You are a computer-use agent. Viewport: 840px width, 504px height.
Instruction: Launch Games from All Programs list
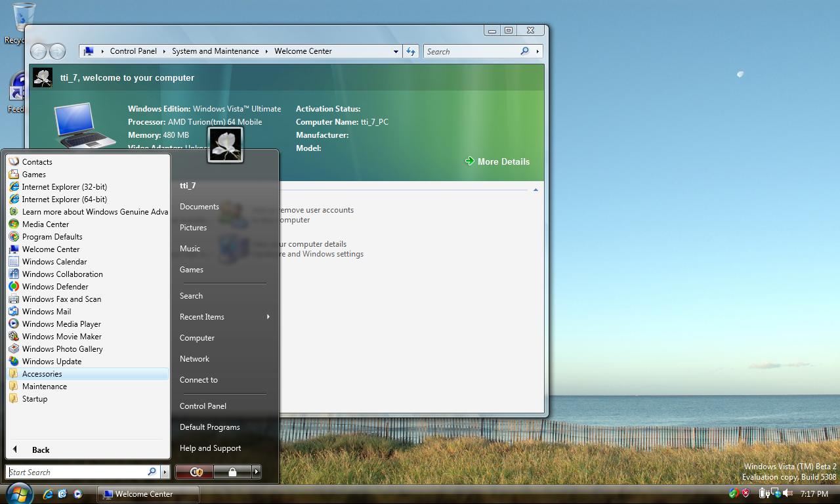click(88, 175)
